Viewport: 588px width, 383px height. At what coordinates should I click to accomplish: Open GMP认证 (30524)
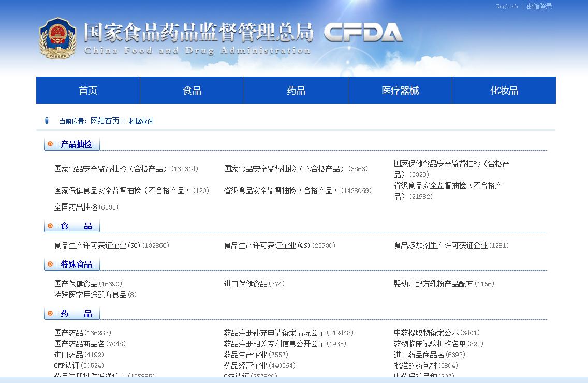pos(79,365)
